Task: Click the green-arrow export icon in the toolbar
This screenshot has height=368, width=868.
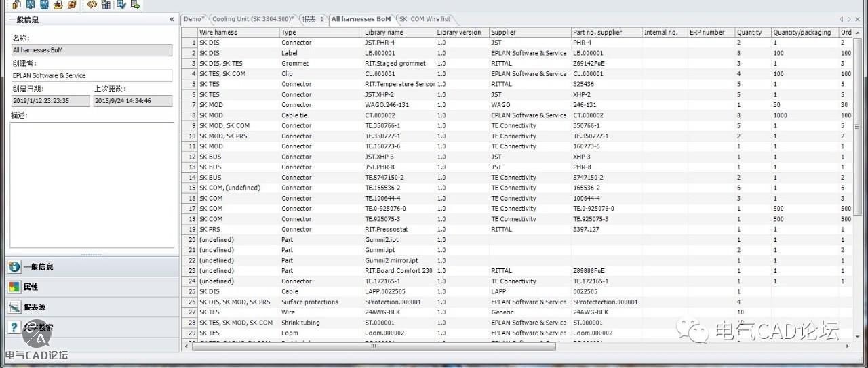Action: (x=136, y=5)
